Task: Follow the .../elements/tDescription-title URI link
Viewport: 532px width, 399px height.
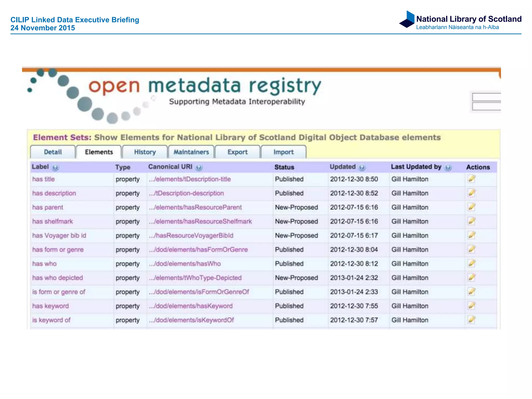Action: [x=190, y=179]
